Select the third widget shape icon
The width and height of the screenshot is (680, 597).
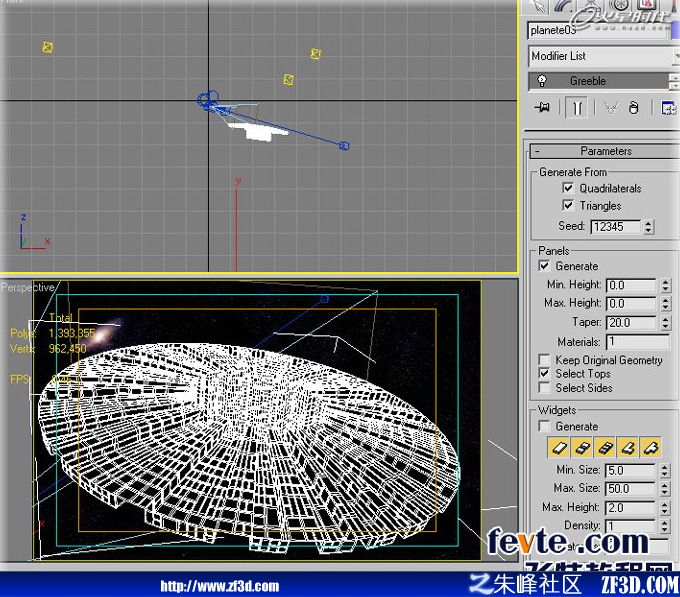tap(605, 447)
